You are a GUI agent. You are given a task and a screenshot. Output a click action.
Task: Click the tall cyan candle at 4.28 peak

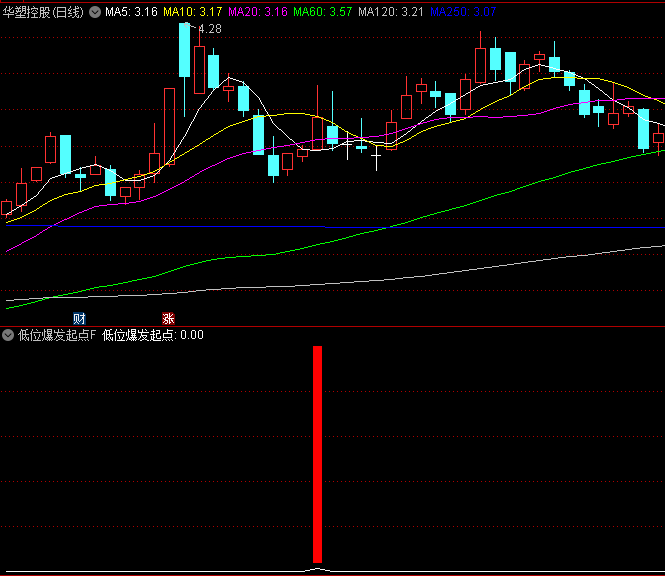pos(184,50)
